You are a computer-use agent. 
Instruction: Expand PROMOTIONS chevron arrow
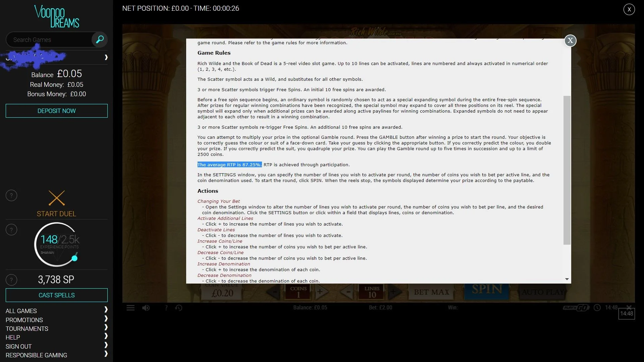click(x=106, y=318)
